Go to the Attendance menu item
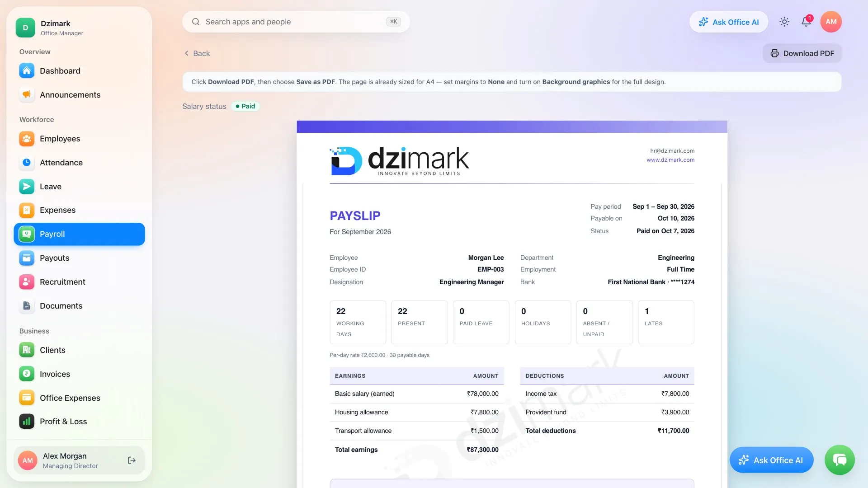This screenshot has width=868, height=488. (x=80, y=163)
